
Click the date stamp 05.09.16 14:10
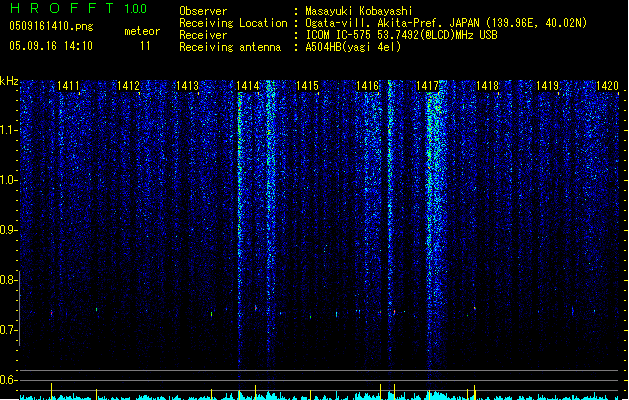(51, 46)
